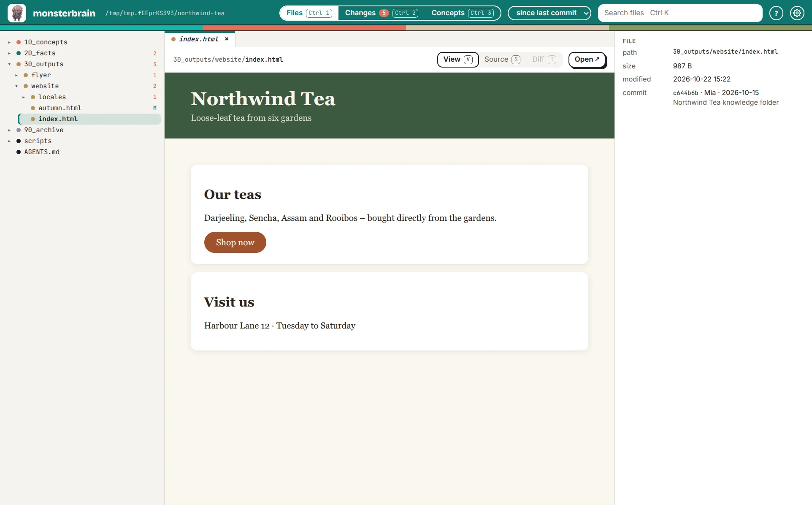Select index.html in the file tree
812x505 pixels.
(89, 119)
